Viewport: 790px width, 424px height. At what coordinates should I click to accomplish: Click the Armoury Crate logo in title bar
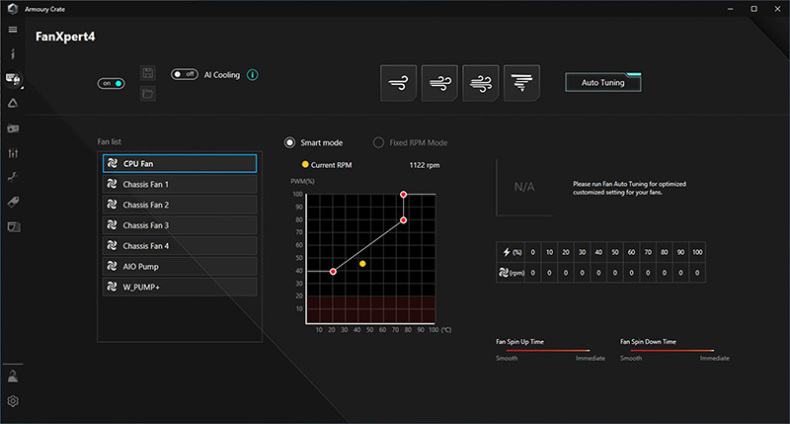[13, 9]
